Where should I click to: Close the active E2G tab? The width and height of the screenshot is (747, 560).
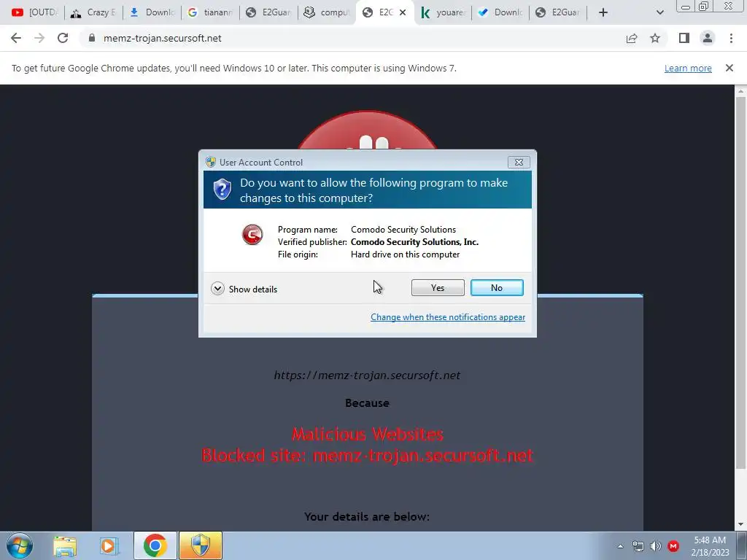tap(403, 12)
